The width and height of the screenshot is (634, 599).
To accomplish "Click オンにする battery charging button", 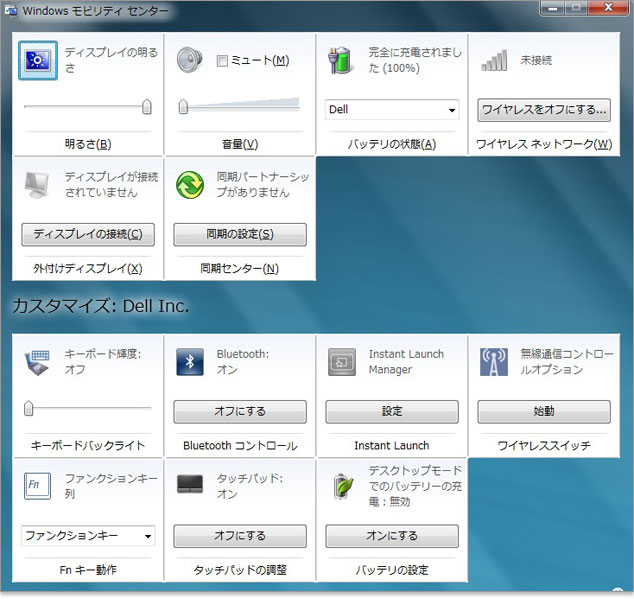I will (392, 536).
